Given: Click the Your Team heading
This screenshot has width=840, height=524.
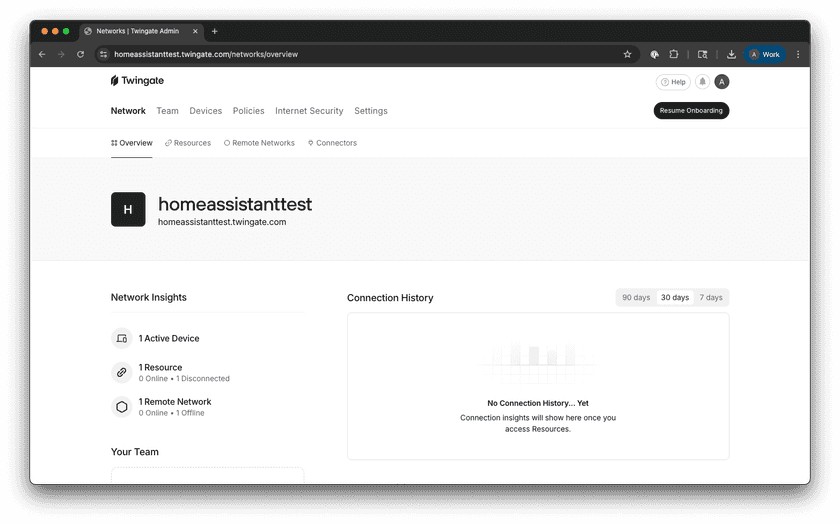Looking at the screenshot, I should click(134, 452).
